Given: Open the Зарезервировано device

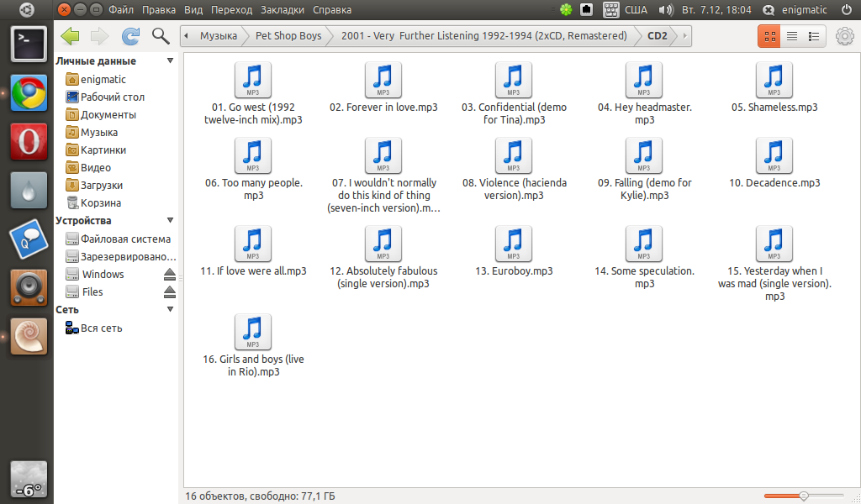Looking at the screenshot, I should 120,257.
